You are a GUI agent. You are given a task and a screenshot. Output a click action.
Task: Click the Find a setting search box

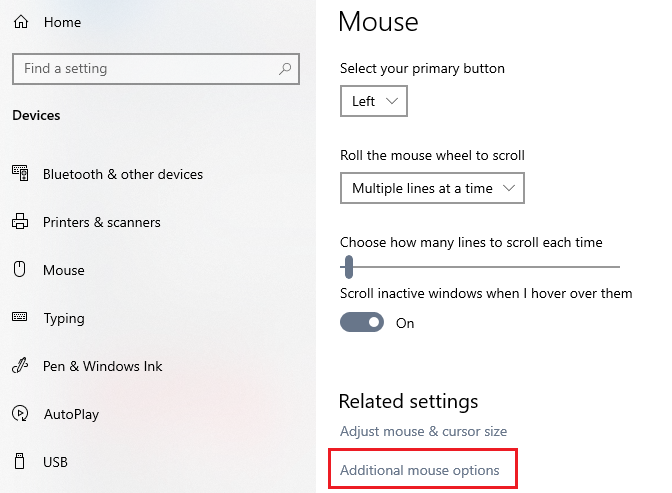point(156,69)
